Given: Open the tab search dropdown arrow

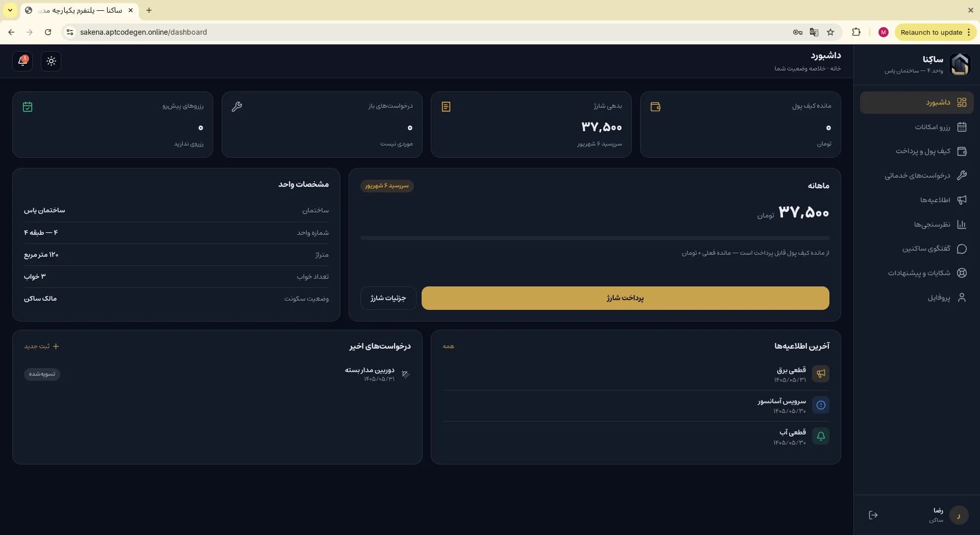Looking at the screenshot, I should (x=10, y=10).
